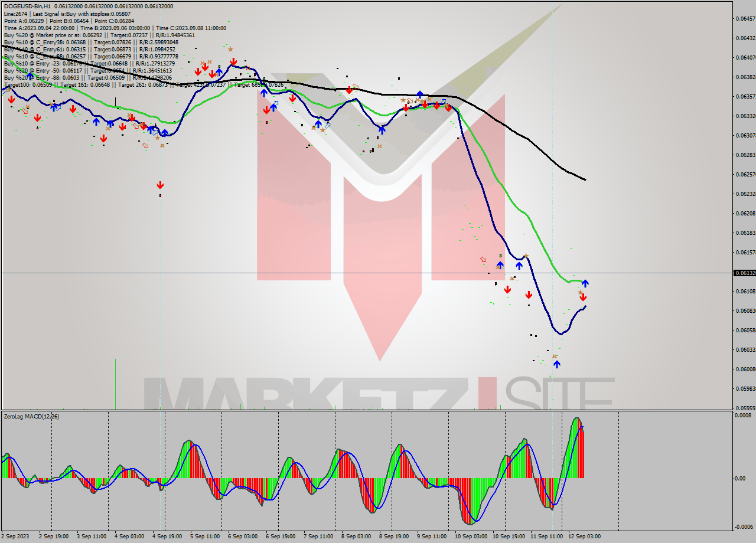
Task: Click the '11 Sep 11:00' time label
Action: (x=546, y=536)
